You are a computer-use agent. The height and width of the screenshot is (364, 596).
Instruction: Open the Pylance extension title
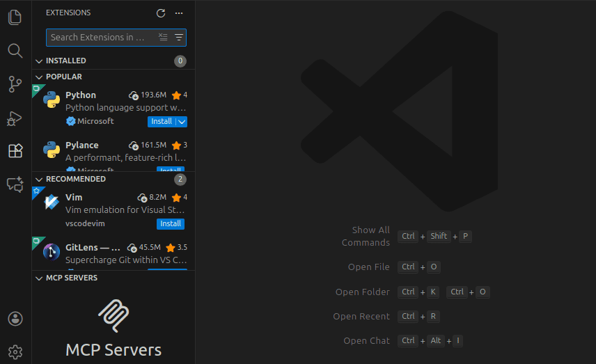point(81,145)
